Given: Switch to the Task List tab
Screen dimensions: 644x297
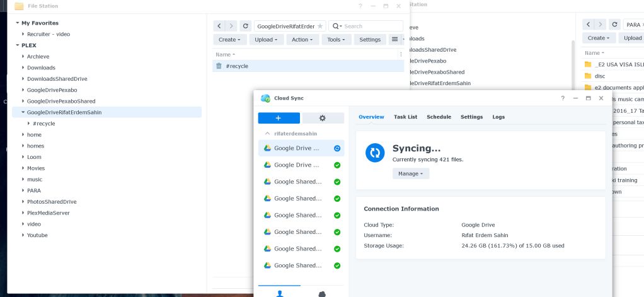Looking at the screenshot, I should [405, 117].
